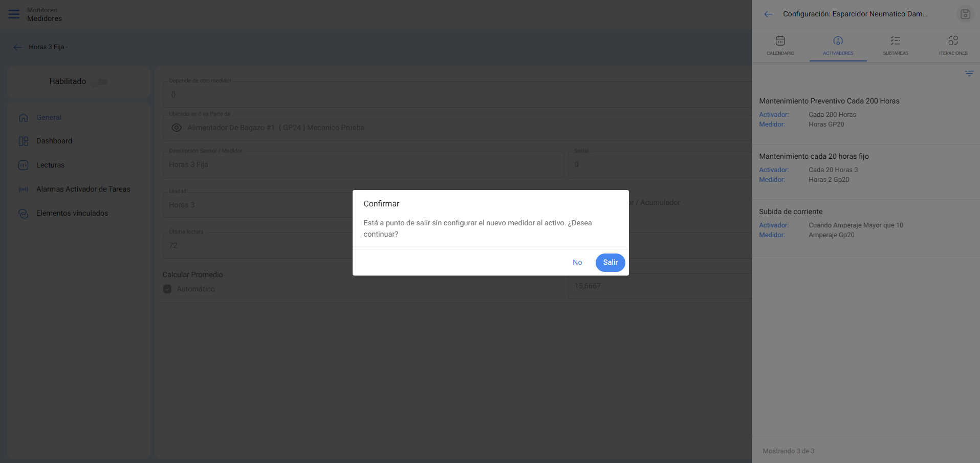
Task: Click the eye icon beside Alimentador De Bagazo
Action: coord(177,128)
